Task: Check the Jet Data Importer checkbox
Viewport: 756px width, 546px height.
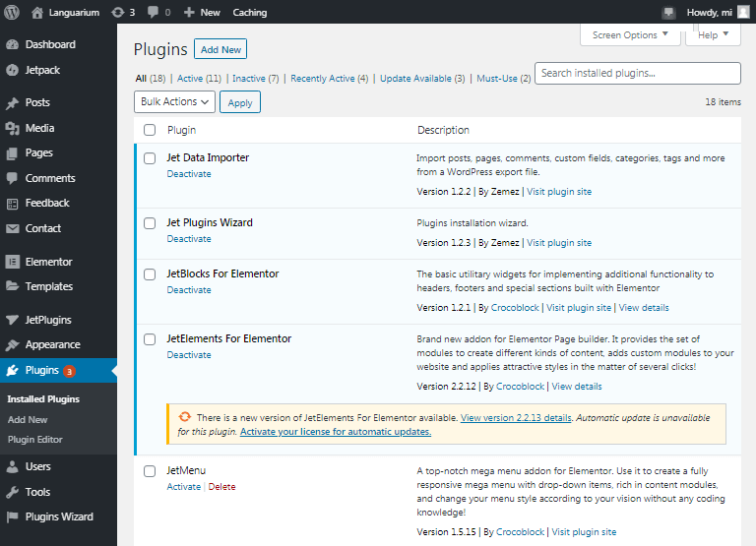Action: coord(150,158)
